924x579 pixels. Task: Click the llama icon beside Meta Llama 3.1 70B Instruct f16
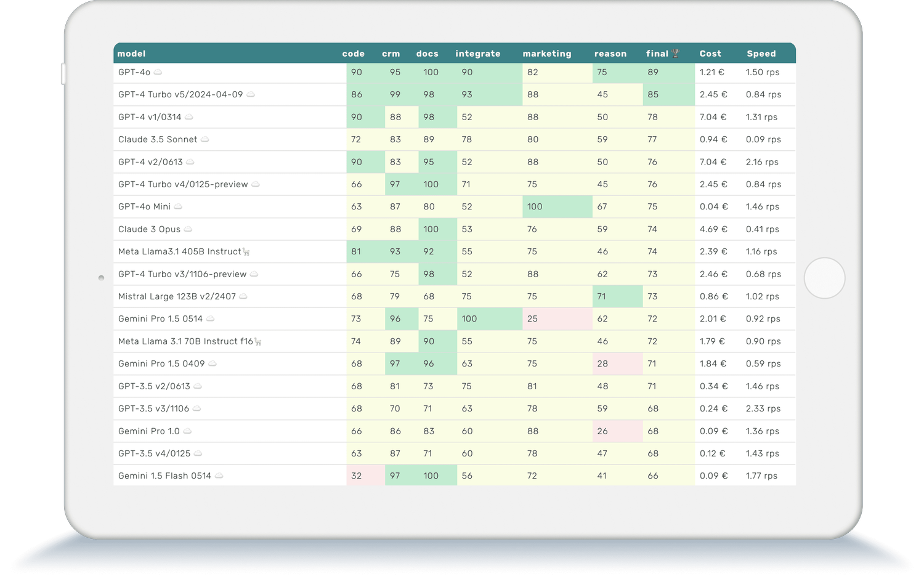tap(259, 341)
